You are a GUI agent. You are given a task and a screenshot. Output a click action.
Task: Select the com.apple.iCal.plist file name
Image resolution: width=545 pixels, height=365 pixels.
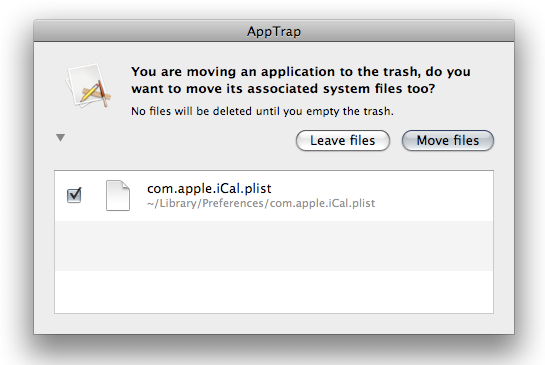209,188
